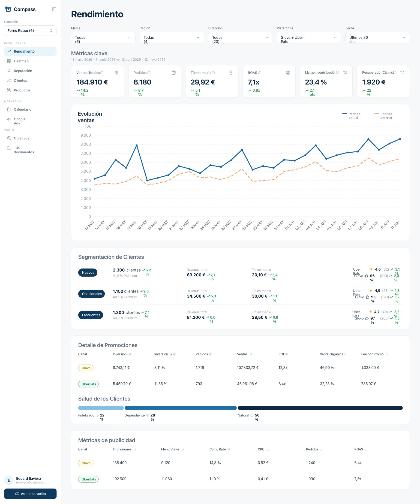Click the Nuevos segment badge
The image size is (420, 504).
click(x=88, y=273)
